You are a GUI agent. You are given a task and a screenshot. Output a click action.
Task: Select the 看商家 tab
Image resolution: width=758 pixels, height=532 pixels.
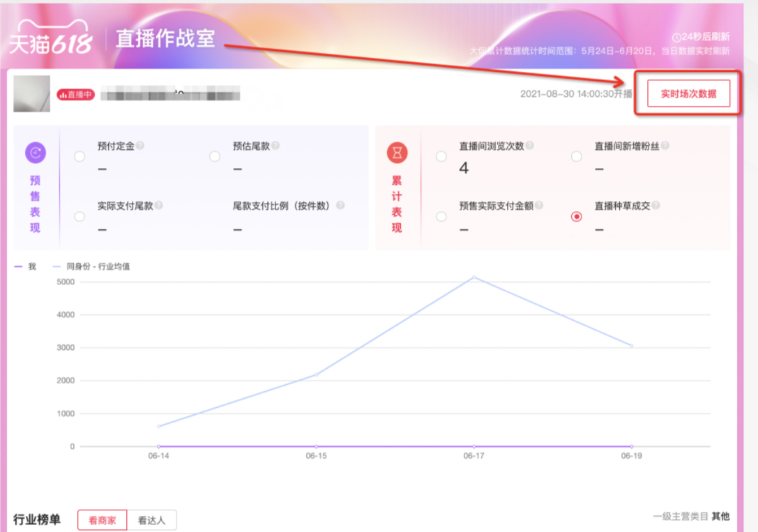(102, 519)
